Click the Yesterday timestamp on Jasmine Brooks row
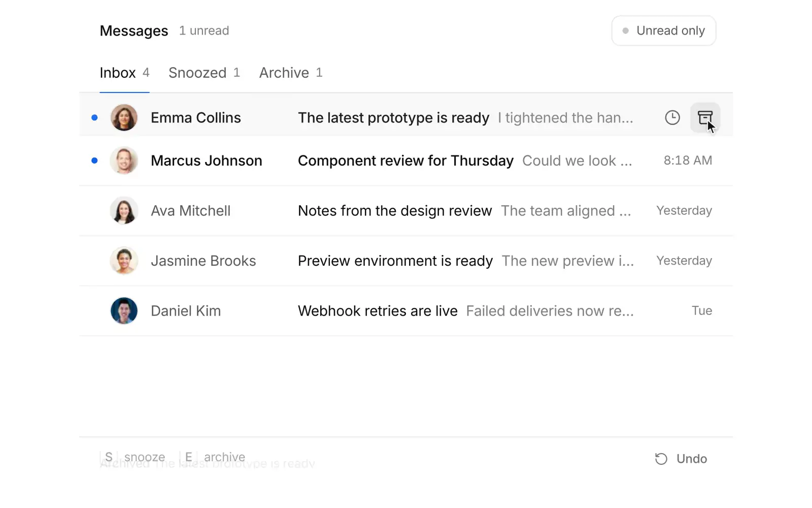The height and width of the screenshot is (508, 812). click(x=684, y=261)
